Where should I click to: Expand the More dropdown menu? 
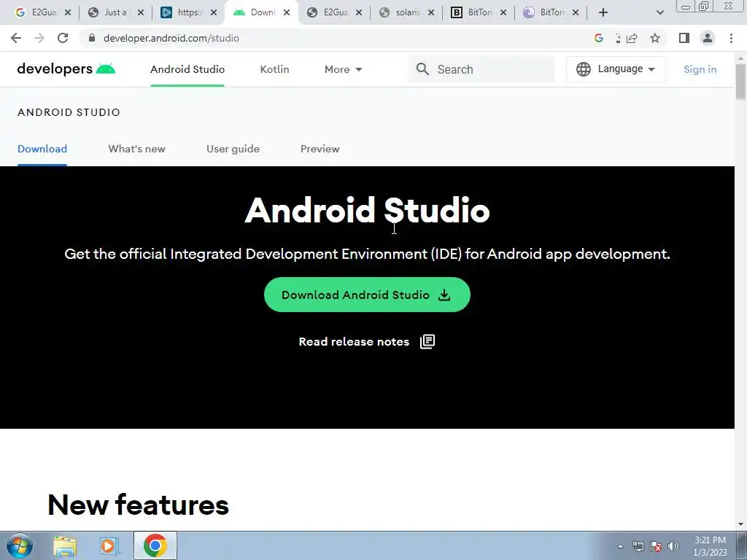343,69
